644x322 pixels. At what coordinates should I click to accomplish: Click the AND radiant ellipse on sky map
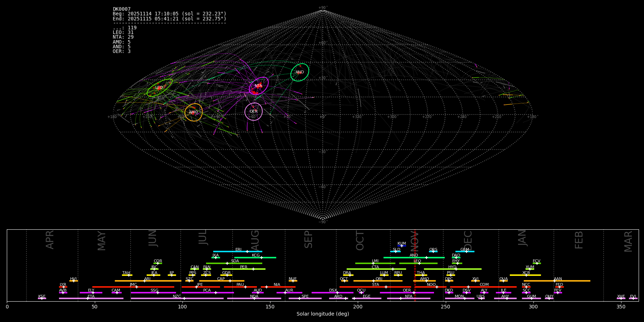(x=300, y=72)
